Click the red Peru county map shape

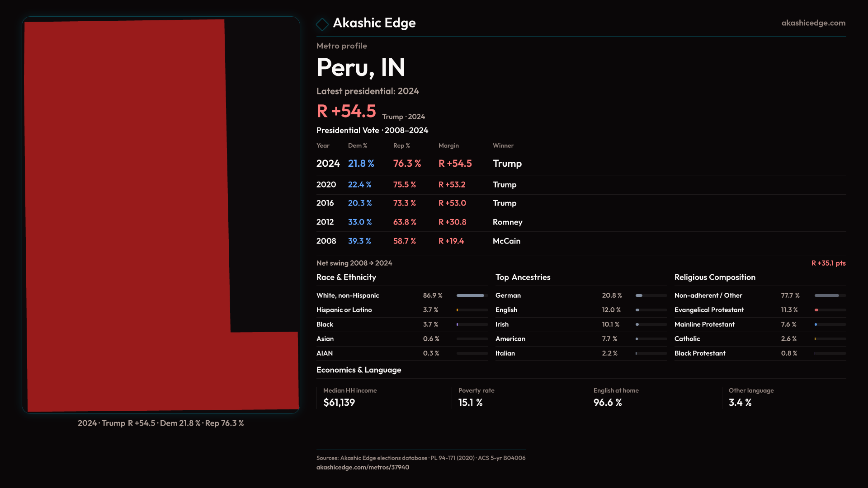tap(127, 217)
